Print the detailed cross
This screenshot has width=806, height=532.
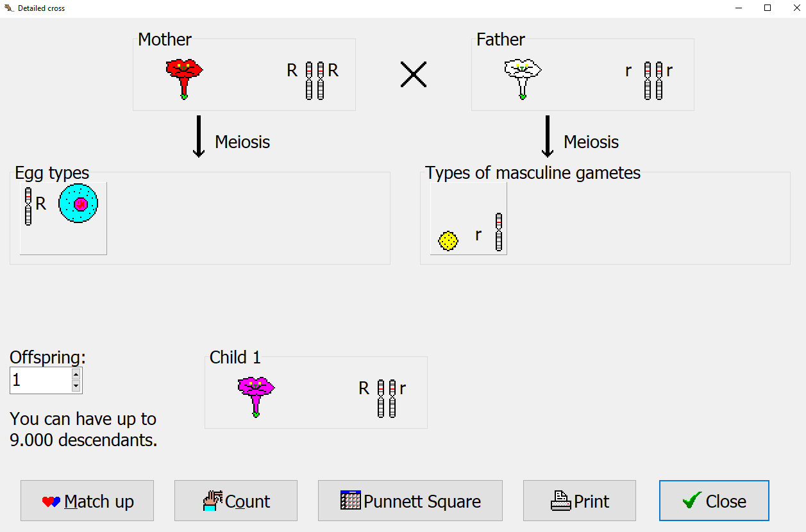(x=580, y=501)
